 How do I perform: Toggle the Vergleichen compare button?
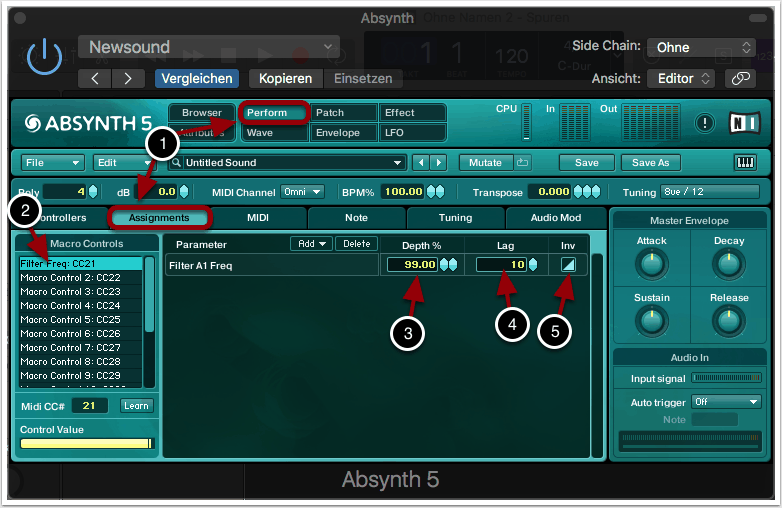pyautogui.click(x=195, y=78)
